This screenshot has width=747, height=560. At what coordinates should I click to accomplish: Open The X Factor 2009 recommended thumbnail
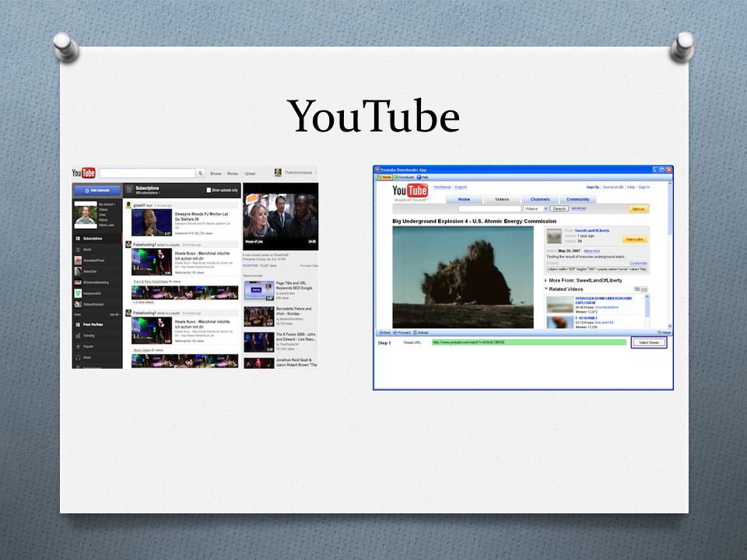(259, 342)
